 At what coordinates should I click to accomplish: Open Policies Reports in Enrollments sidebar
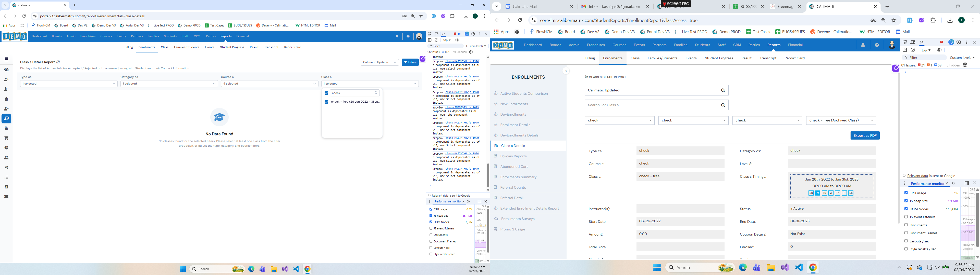tap(513, 156)
